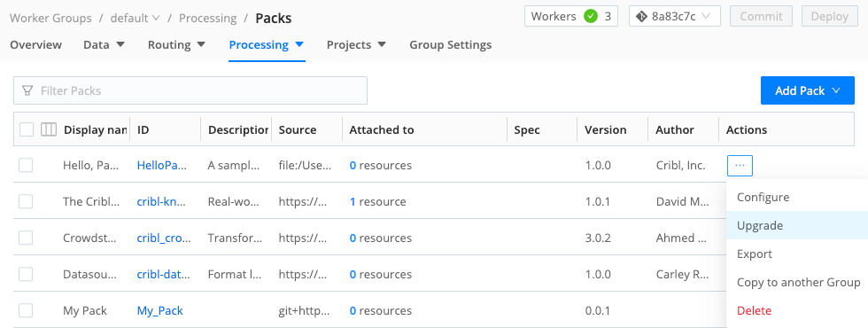This screenshot has width=868, height=328.
Task: Open the Group Settings tab
Action: coord(451,45)
